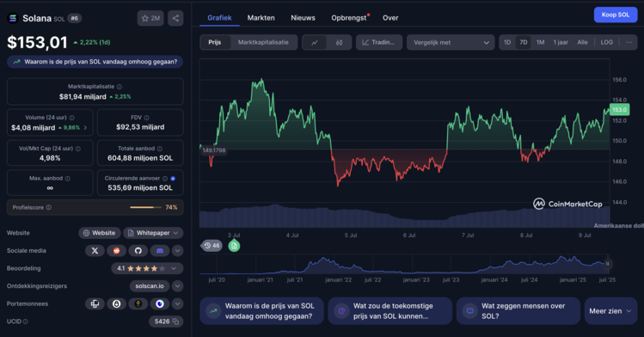The image size is (644, 337).
Task: Click the verified badge by Circulerende aanvoer
Action: coord(173,178)
